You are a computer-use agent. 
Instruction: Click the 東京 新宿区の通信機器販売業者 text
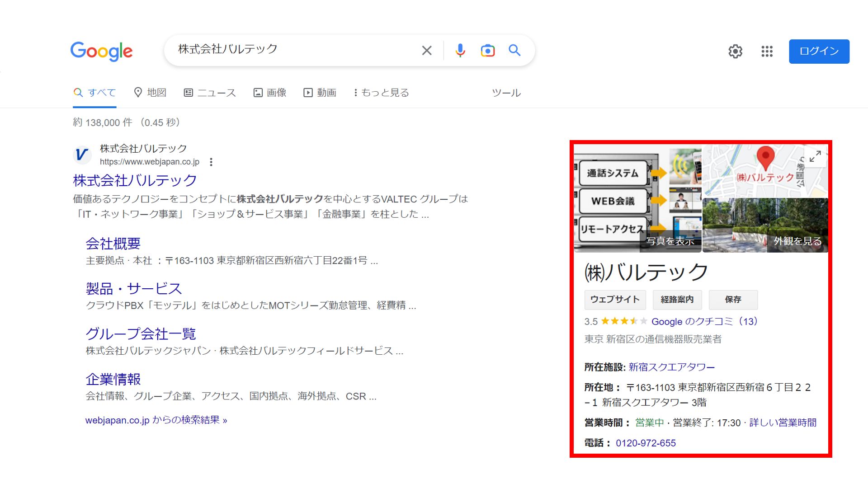point(653,339)
